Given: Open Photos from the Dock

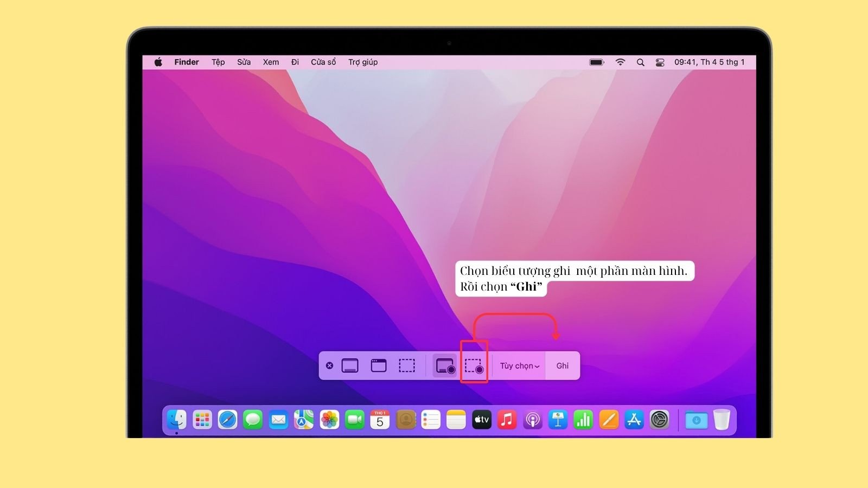Looking at the screenshot, I should 329,419.
